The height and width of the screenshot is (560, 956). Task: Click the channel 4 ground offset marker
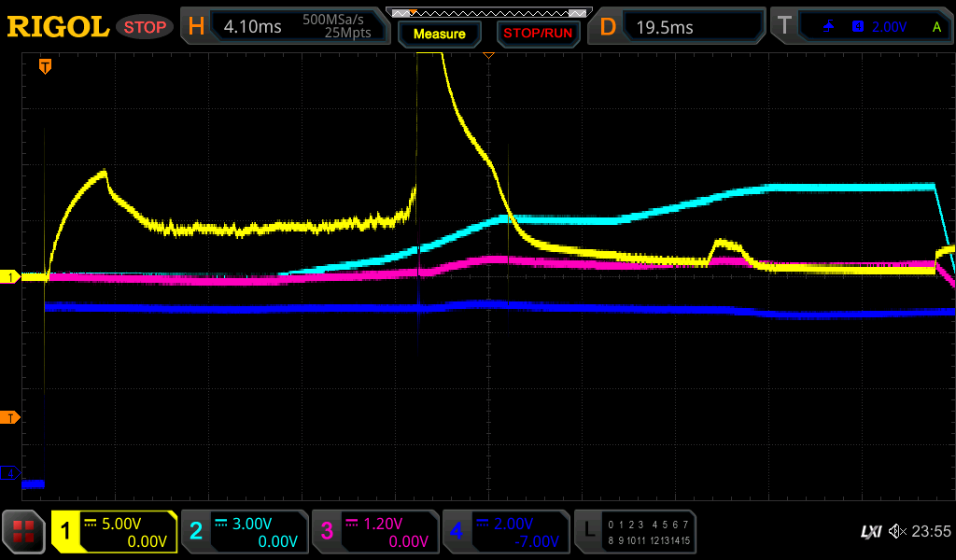[x=11, y=473]
